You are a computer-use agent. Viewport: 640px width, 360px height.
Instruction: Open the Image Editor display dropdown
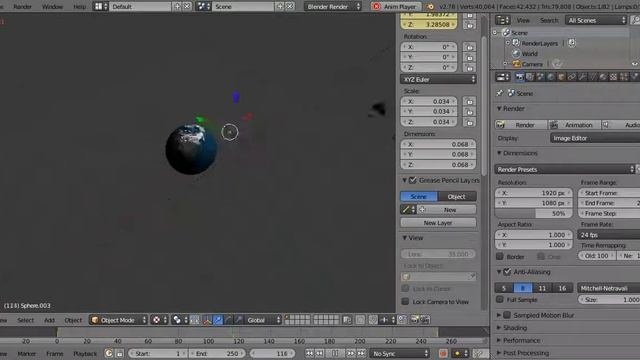click(595, 138)
